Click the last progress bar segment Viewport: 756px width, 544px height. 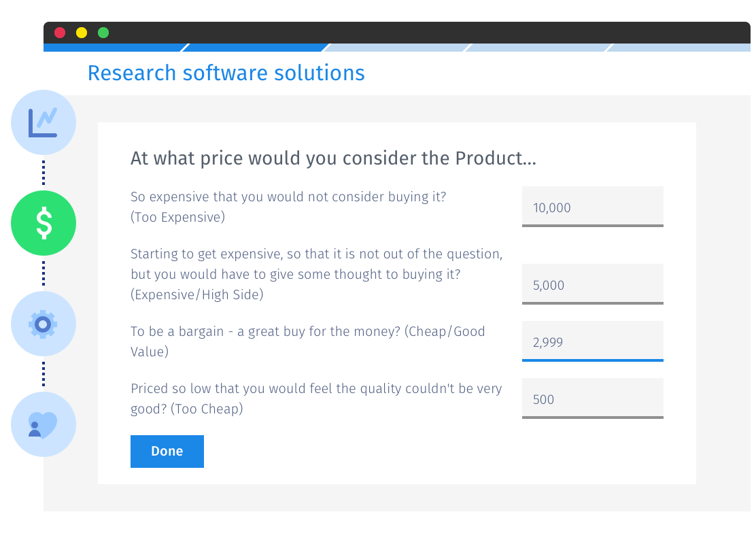click(680, 48)
